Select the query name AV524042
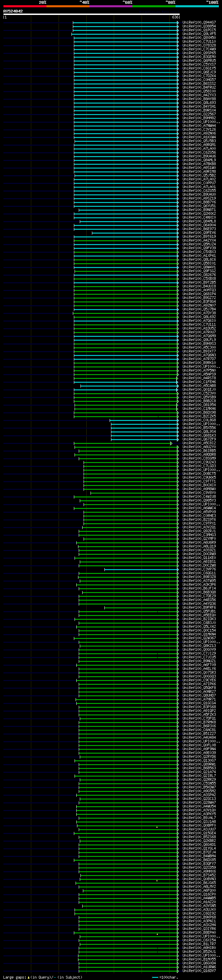This screenshot has height=980, width=222. click(13, 11)
